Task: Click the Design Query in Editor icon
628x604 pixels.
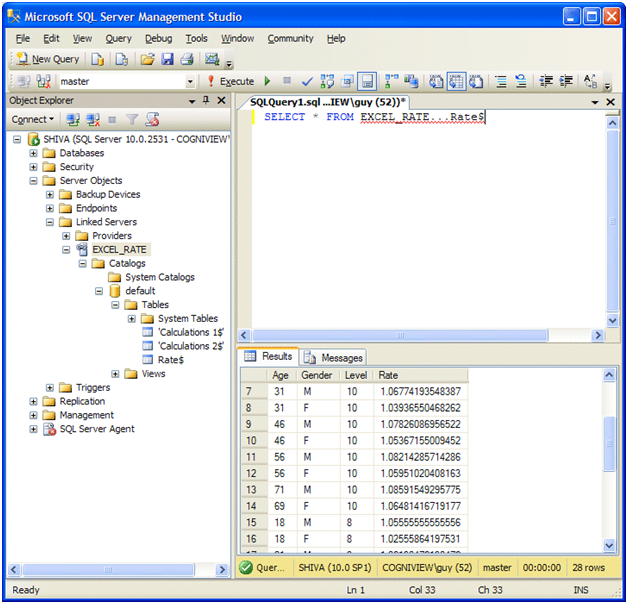Action: coord(347,82)
